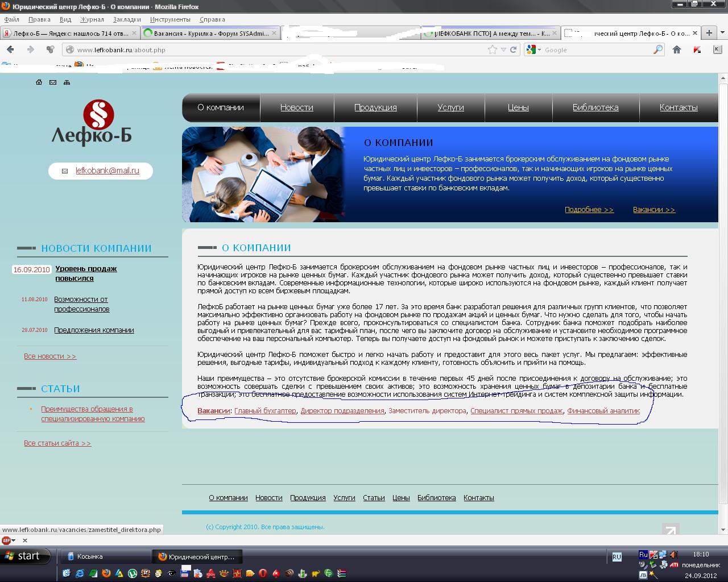Switch to the Вакансия - Курилка forum tab
728x582 pixels.
(210, 34)
